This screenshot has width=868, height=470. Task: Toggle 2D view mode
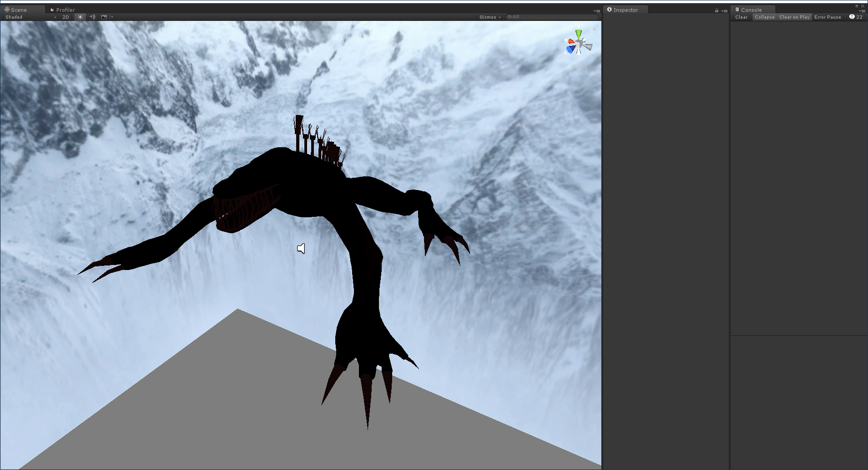coord(66,17)
